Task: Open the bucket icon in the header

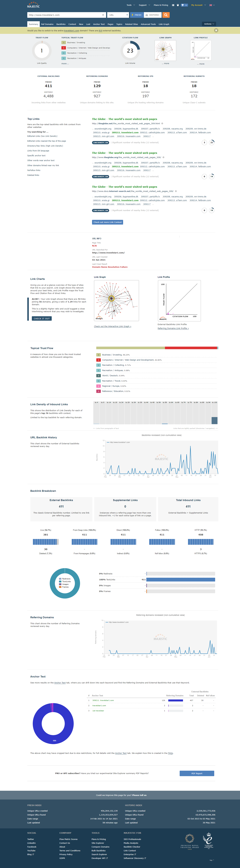Action: [178, 5]
